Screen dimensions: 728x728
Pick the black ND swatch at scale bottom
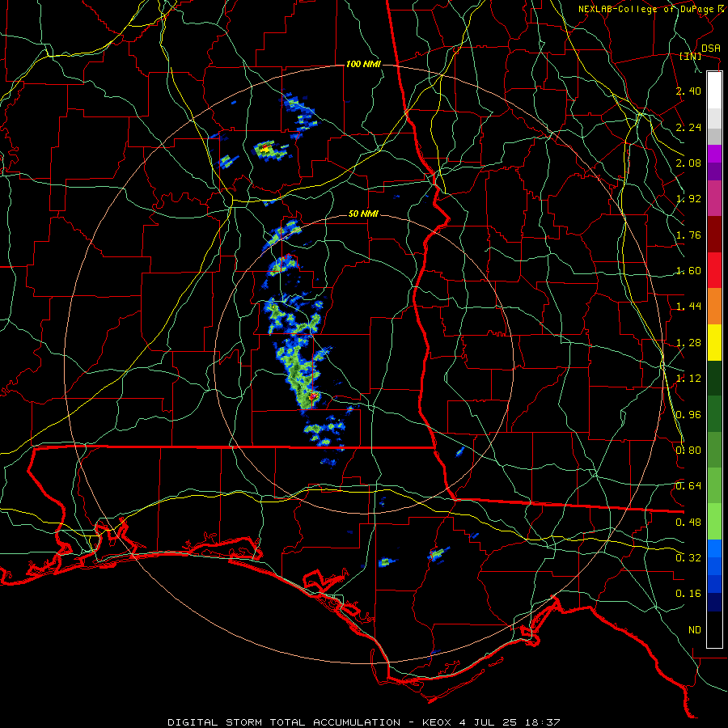714,629
